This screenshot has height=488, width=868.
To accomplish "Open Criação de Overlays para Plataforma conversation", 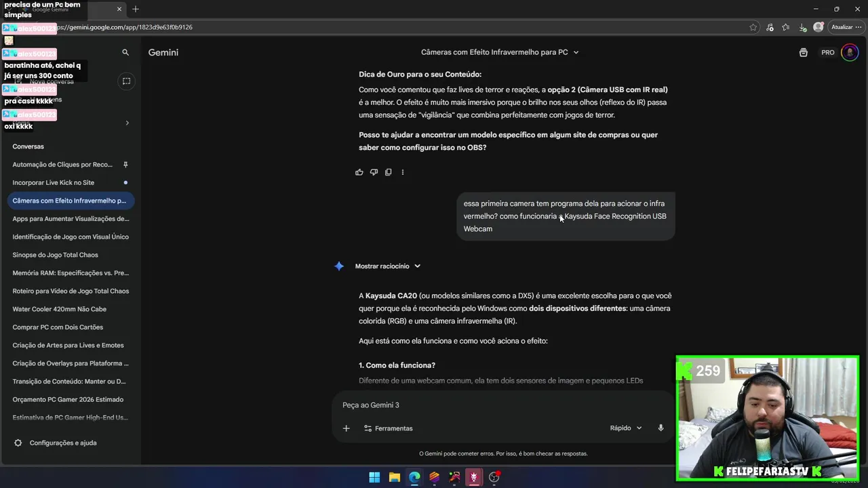I will [x=71, y=363].
